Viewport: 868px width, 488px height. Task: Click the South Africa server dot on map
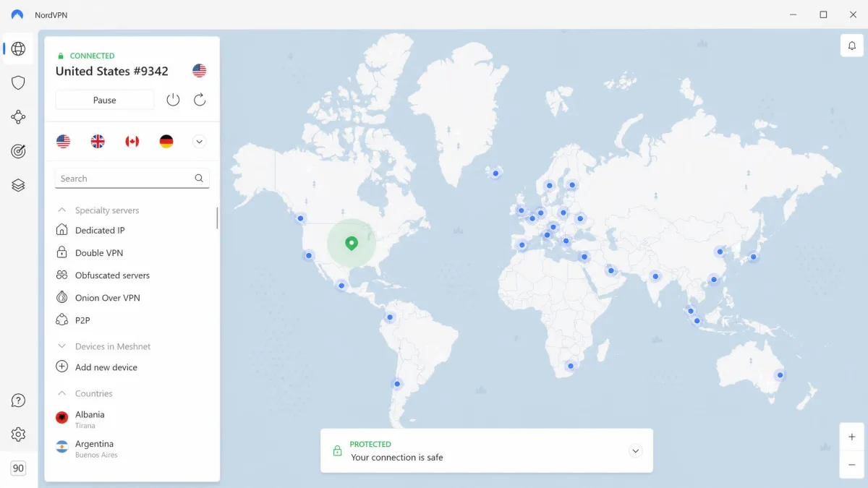tap(571, 366)
